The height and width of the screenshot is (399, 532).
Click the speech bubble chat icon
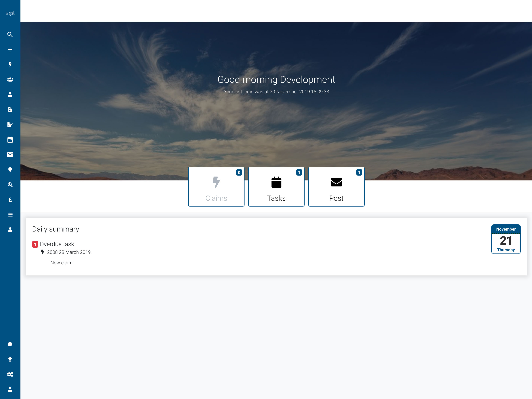[10, 344]
